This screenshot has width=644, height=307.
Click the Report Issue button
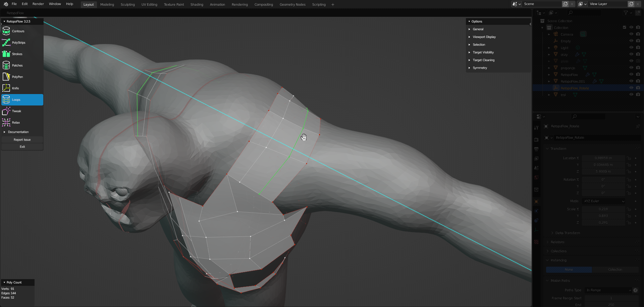pyautogui.click(x=22, y=140)
